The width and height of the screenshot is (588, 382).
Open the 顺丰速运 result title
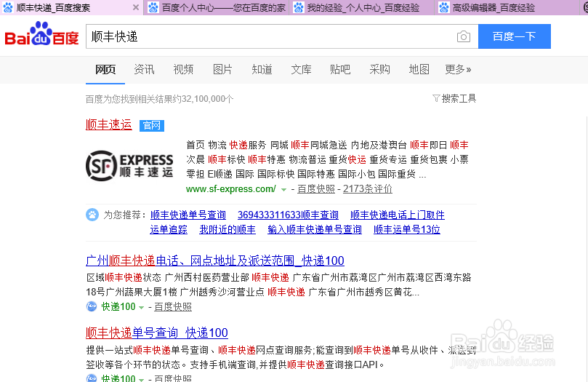[x=109, y=124]
